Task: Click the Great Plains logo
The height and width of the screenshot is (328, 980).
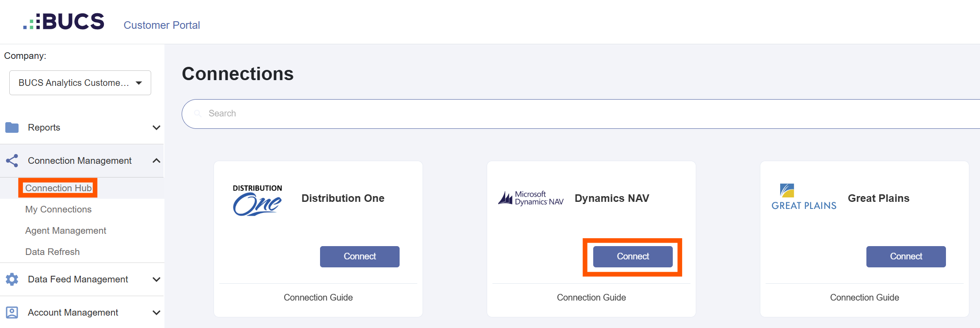Action: click(804, 197)
